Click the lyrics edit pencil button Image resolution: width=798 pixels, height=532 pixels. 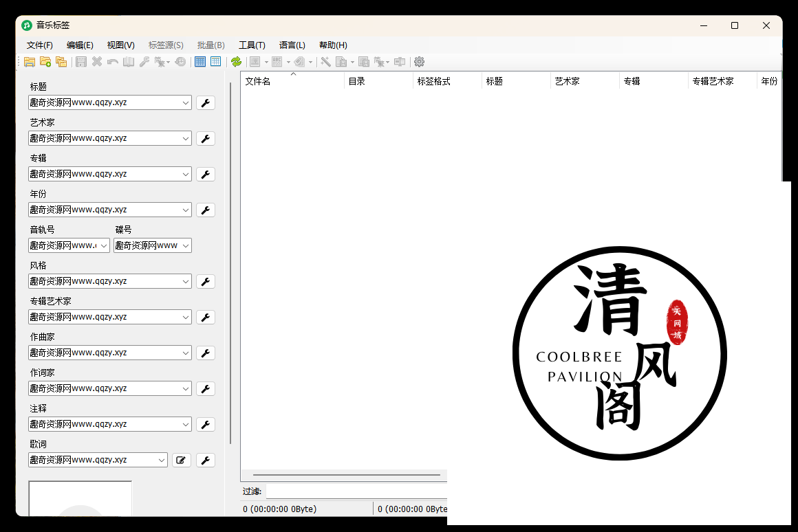point(181,461)
